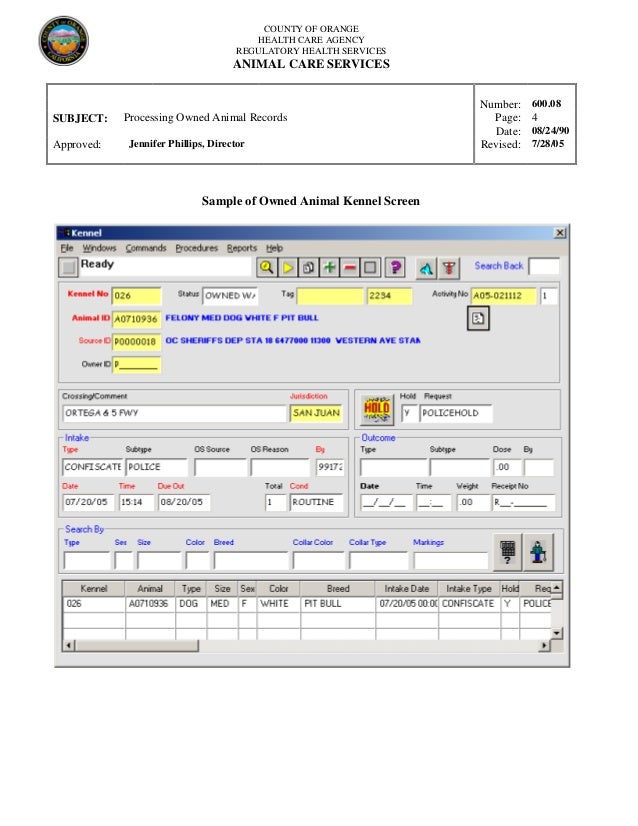Screen dimensions: 638x826
Task: Click the Owner ID field
Action: tap(136, 365)
